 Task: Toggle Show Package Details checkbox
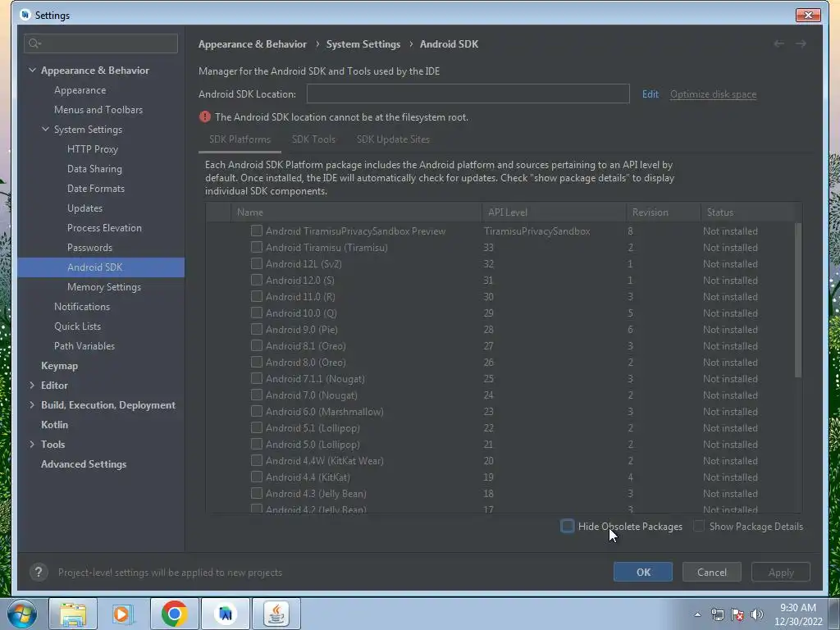[x=699, y=526]
